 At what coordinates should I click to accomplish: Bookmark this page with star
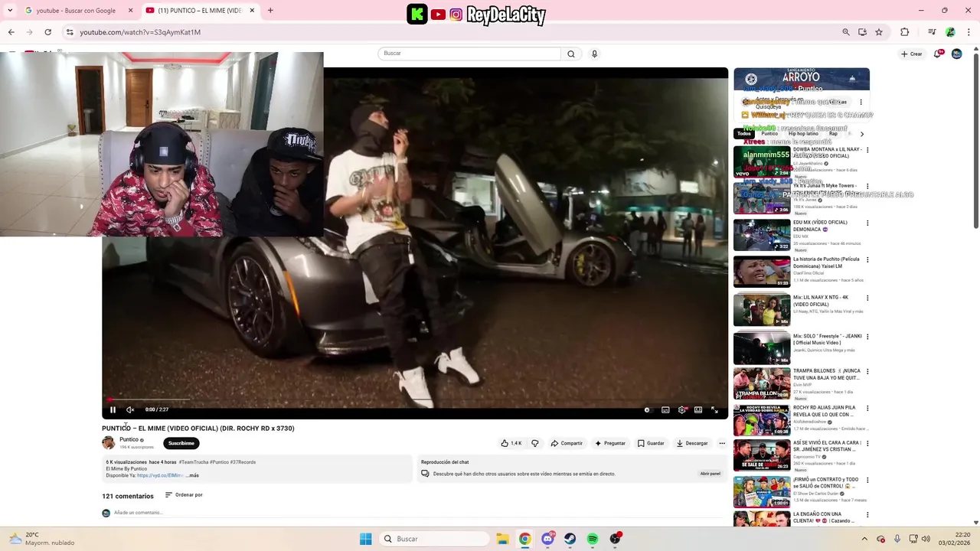pyautogui.click(x=879, y=32)
